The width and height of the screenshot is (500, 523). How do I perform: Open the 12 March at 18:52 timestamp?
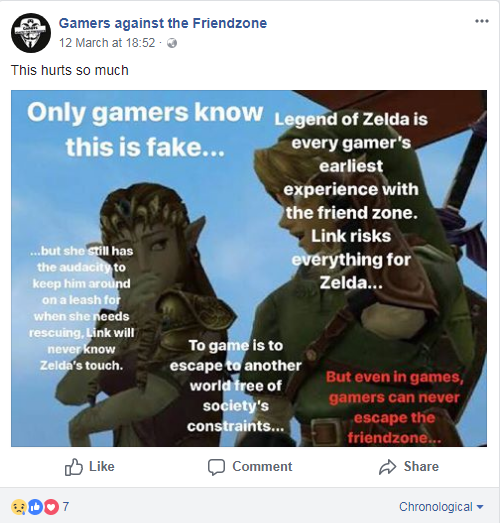(107, 43)
